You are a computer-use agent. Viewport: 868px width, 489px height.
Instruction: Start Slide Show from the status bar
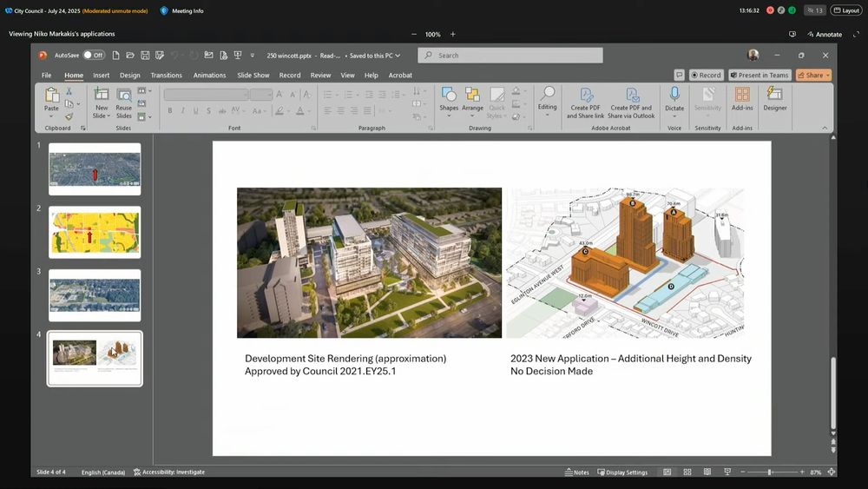727,472
